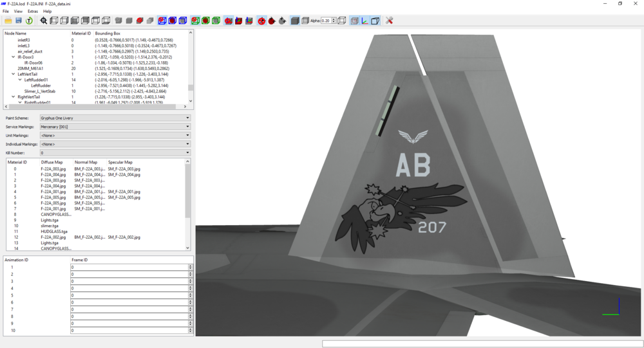Screen dimensions: 644x348
Task: Open the File menu
Action: (6, 11)
